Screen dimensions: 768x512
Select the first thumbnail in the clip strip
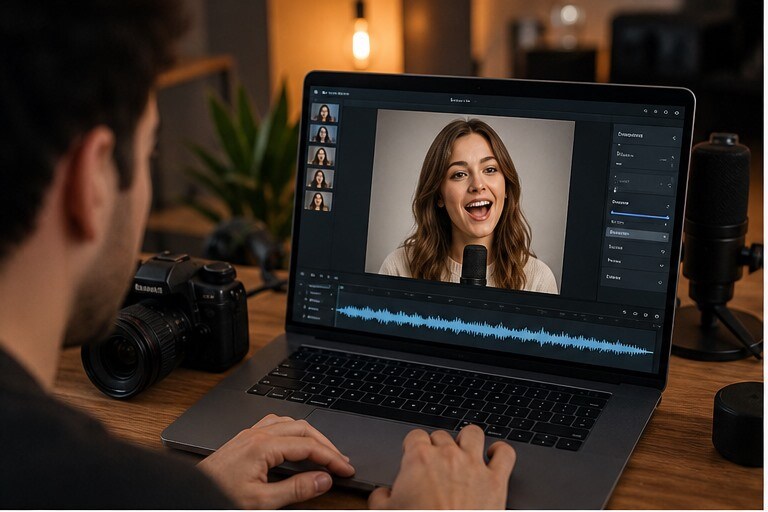324,113
